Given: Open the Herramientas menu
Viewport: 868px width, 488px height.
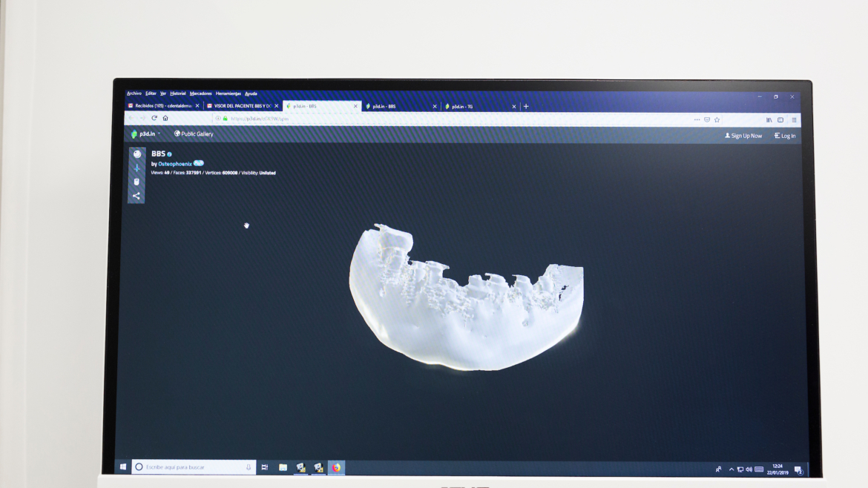Looking at the screenshot, I should (228, 93).
